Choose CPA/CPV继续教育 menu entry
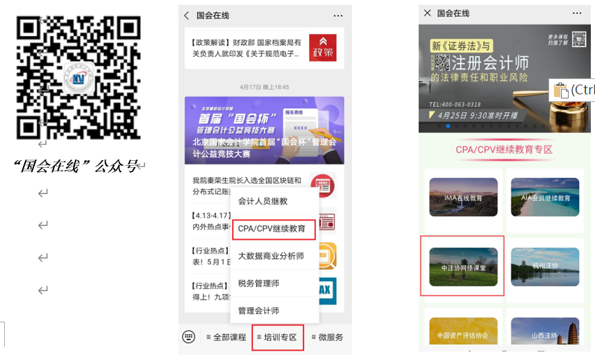The image size is (595, 364). [x=271, y=228]
